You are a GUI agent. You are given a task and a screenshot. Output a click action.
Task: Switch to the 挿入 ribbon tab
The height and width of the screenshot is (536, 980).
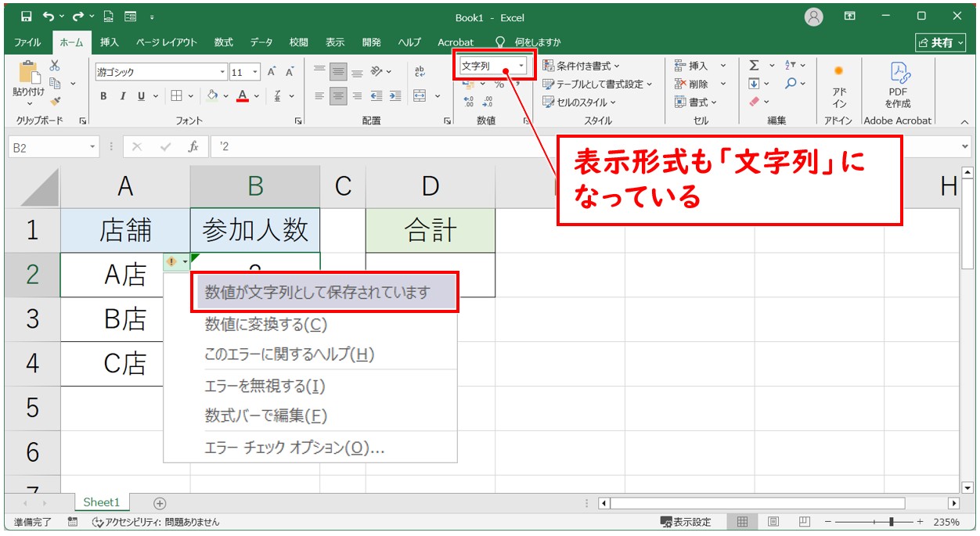110,42
